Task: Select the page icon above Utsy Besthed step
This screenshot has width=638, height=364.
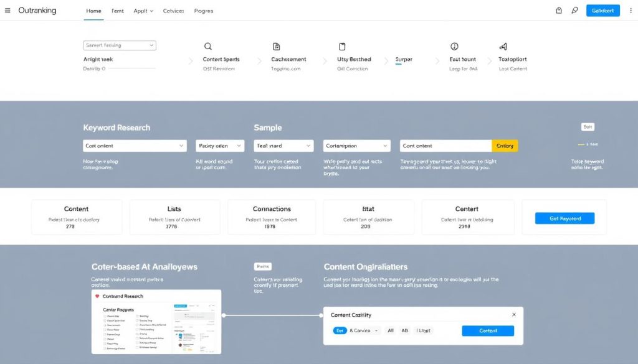Action: (x=342, y=46)
